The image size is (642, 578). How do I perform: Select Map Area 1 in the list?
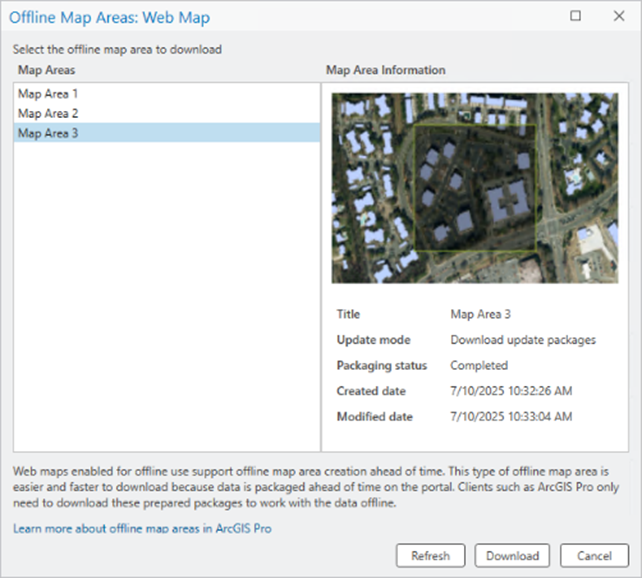click(48, 94)
